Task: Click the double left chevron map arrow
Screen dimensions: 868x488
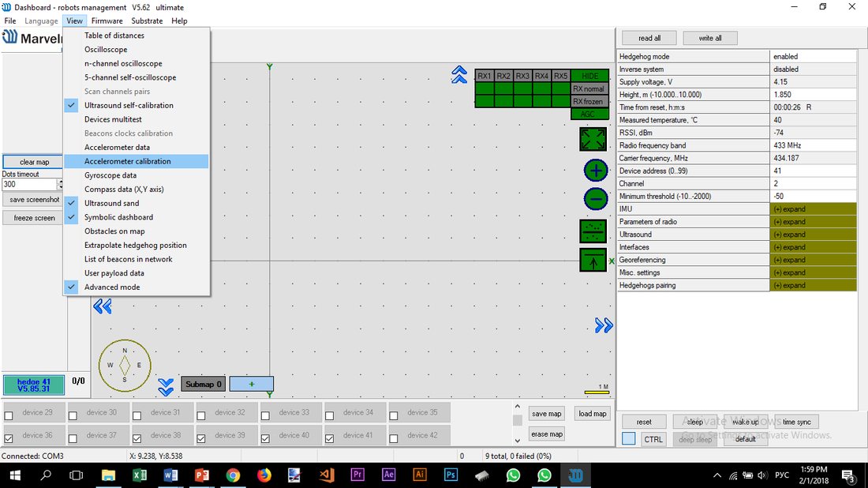Action: (x=103, y=306)
